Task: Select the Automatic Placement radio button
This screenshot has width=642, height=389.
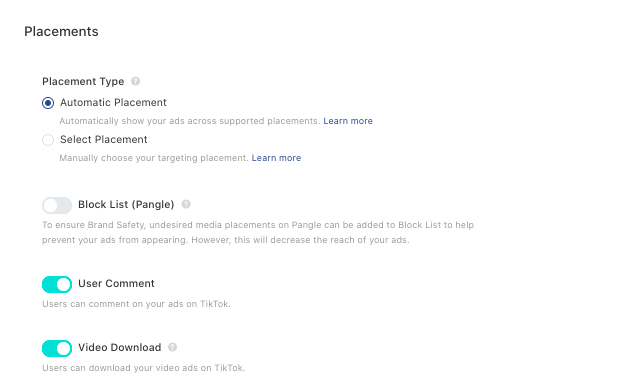Action: (x=48, y=103)
